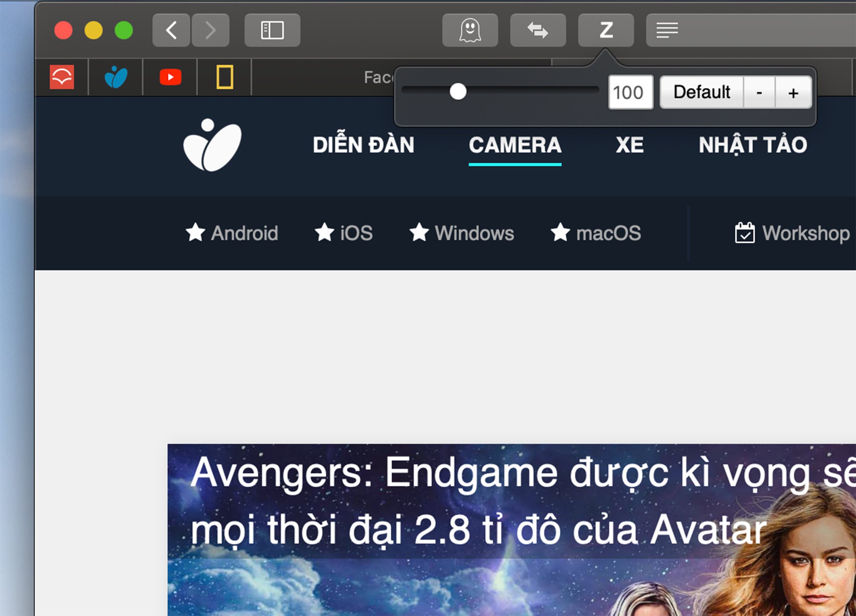This screenshot has height=616, width=856.
Task: Click the hamburger menu icon
Action: click(668, 30)
